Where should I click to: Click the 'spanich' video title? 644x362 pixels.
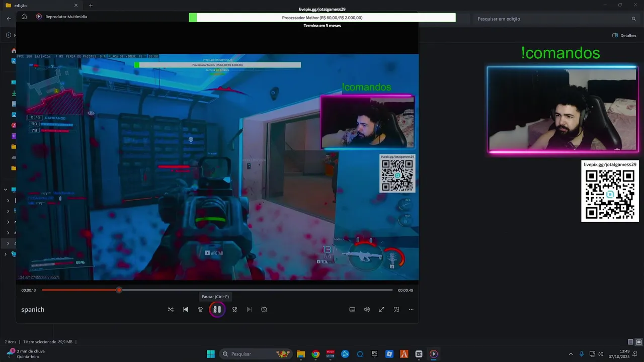33,310
